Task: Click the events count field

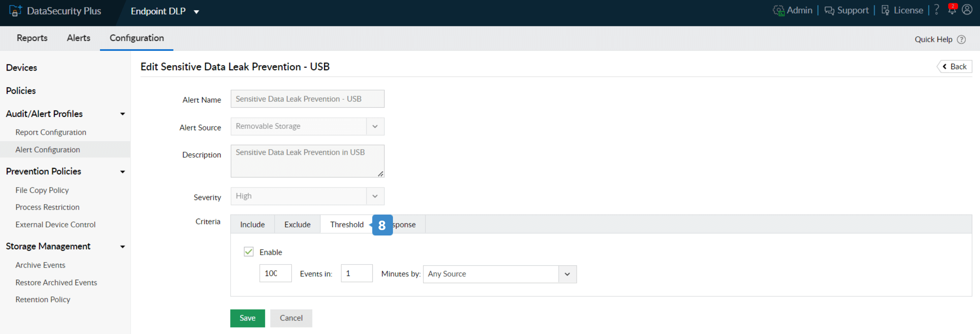Action: click(275, 274)
